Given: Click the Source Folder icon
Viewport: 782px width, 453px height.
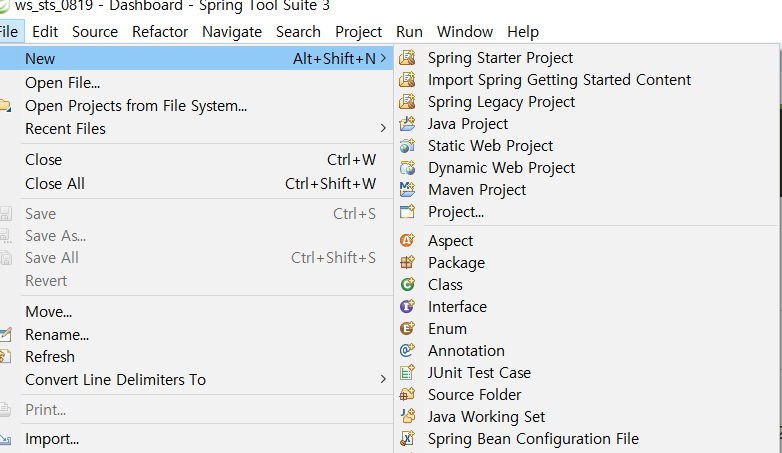Looking at the screenshot, I should (407, 394).
